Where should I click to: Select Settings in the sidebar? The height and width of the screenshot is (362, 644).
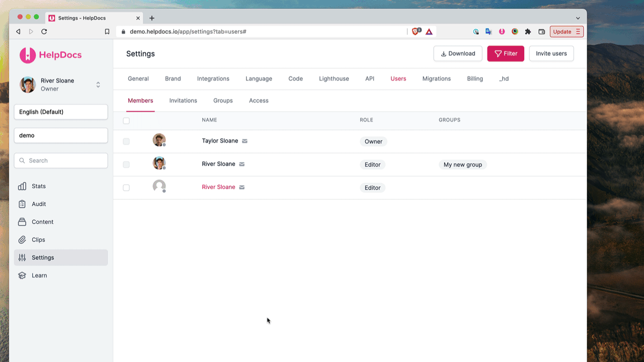coord(61,257)
